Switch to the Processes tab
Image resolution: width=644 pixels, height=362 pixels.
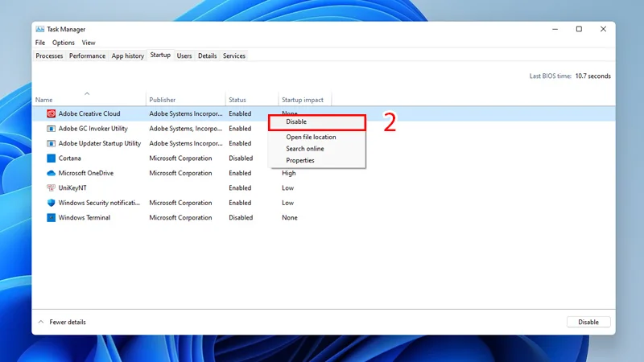49,56
